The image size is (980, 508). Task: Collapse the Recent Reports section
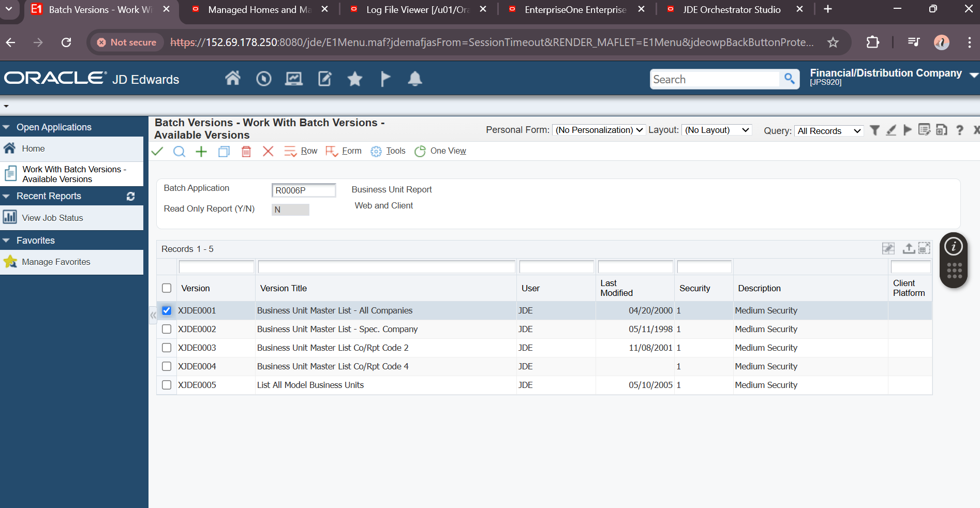(6, 196)
